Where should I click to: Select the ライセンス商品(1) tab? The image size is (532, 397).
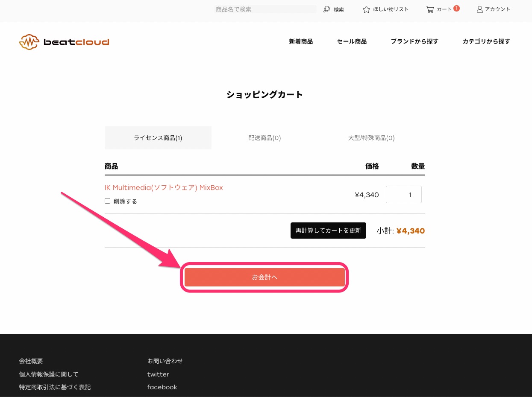click(158, 138)
